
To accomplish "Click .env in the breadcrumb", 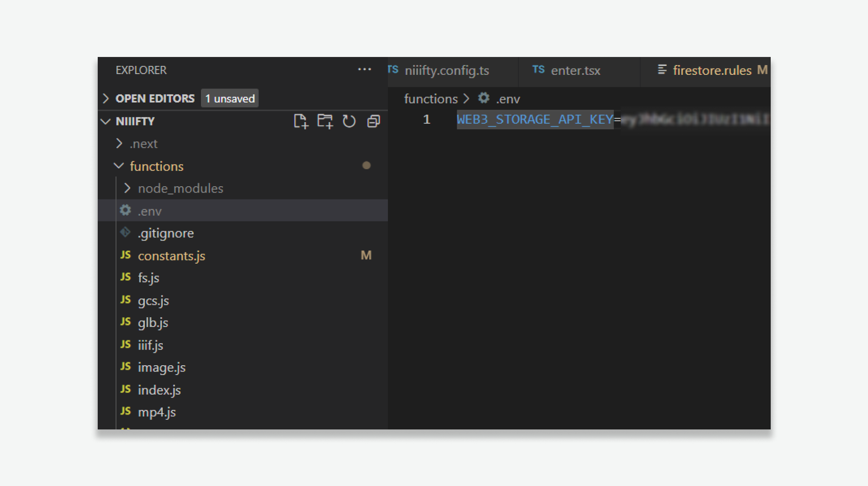I will (508, 99).
